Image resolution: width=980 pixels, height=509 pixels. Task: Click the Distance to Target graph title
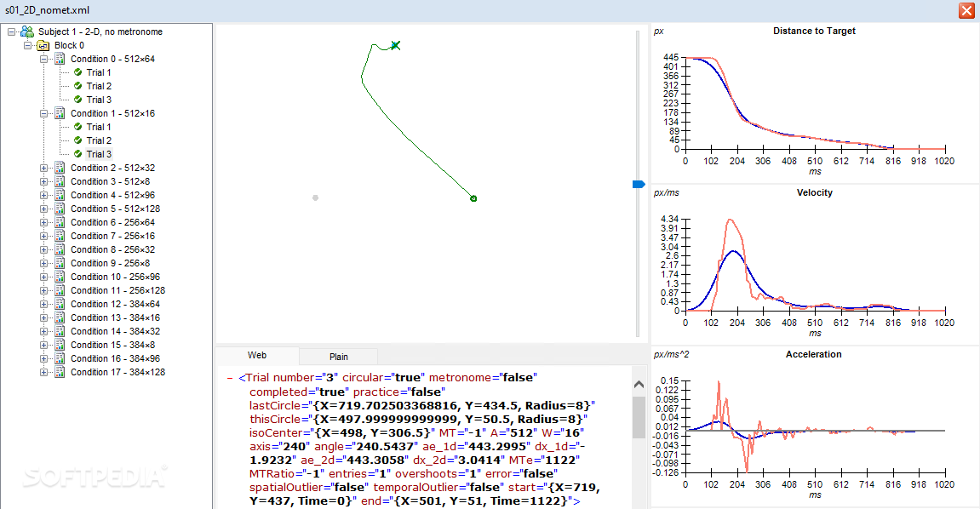pos(814,31)
